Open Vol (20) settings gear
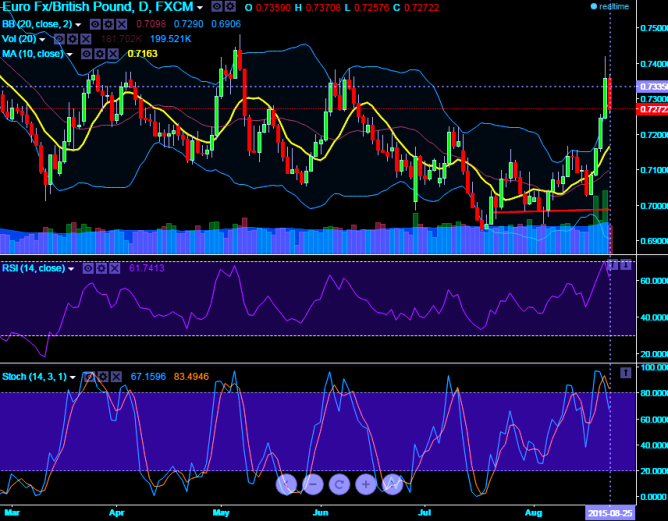This screenshot has height=521, width=668. click(x=72, y=39)
